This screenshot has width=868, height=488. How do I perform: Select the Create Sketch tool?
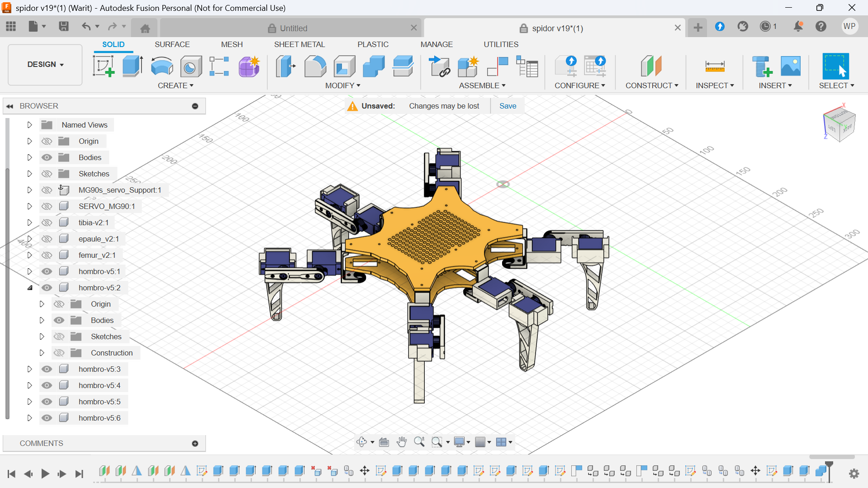104,66
